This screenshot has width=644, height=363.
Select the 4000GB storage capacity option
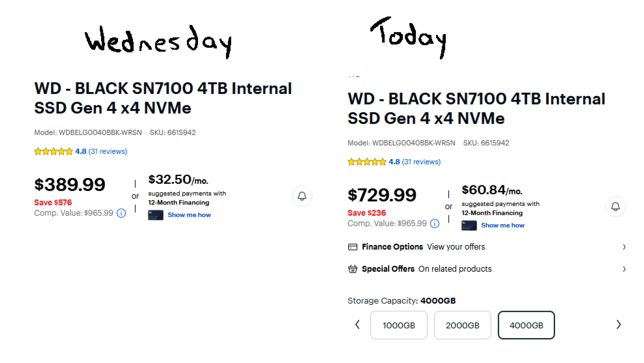pyautogui.click(x=526, y=325)
